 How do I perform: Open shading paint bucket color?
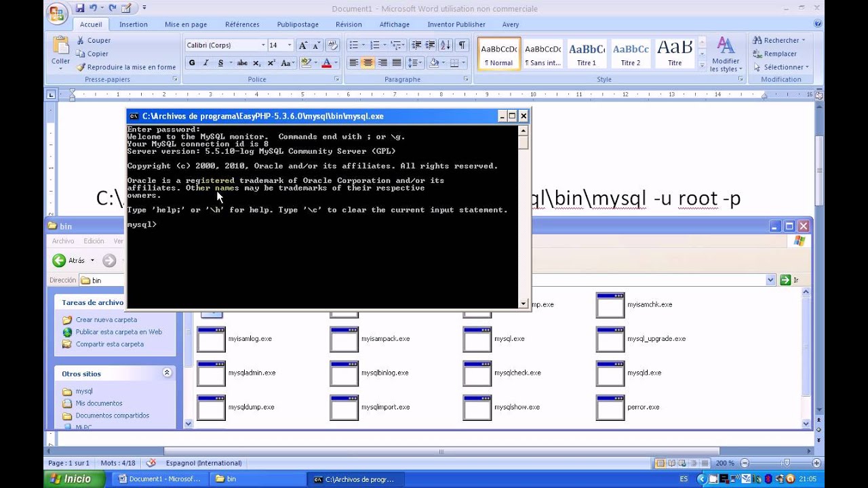(433, 63)
